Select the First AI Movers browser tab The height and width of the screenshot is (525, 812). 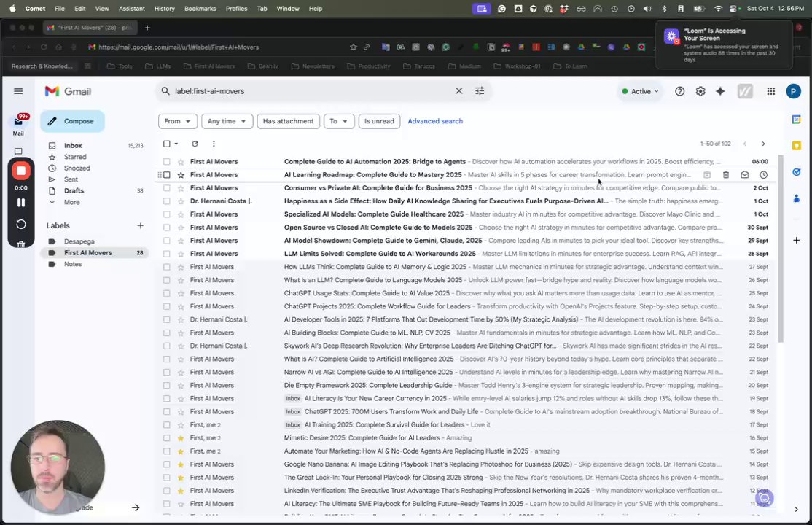point(89,28)
